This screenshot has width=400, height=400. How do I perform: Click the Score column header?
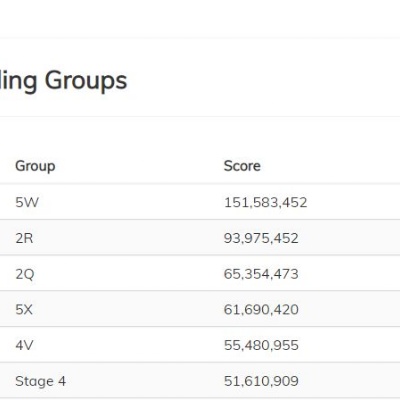[x=242, y=166]
